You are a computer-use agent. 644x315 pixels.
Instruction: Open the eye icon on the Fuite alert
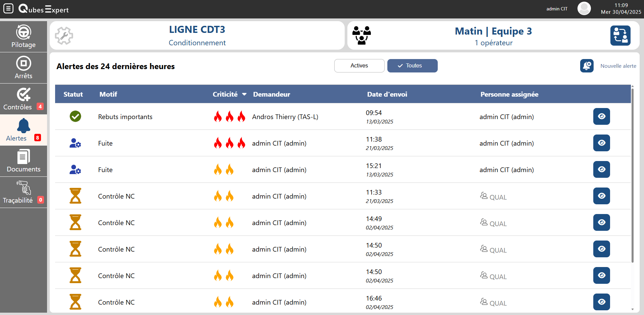601,143
